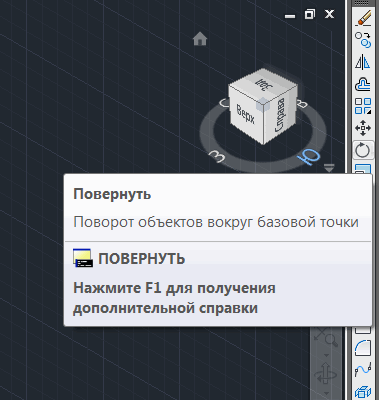Expand the zoom options arrow on navigation bar
Image resolution: width=379 pixels, height=400 pixels.
(x=326, y=355)
